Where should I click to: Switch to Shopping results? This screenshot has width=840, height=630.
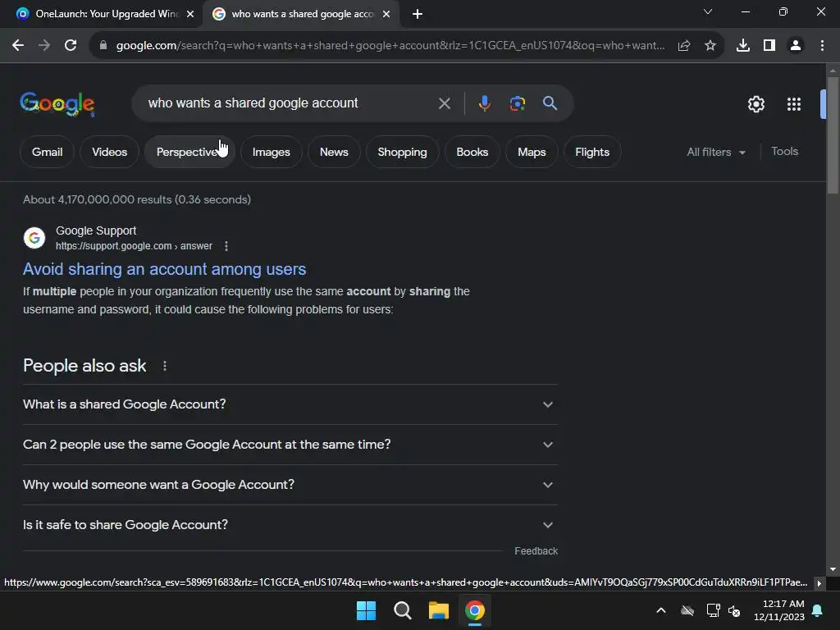pos(402,152)
